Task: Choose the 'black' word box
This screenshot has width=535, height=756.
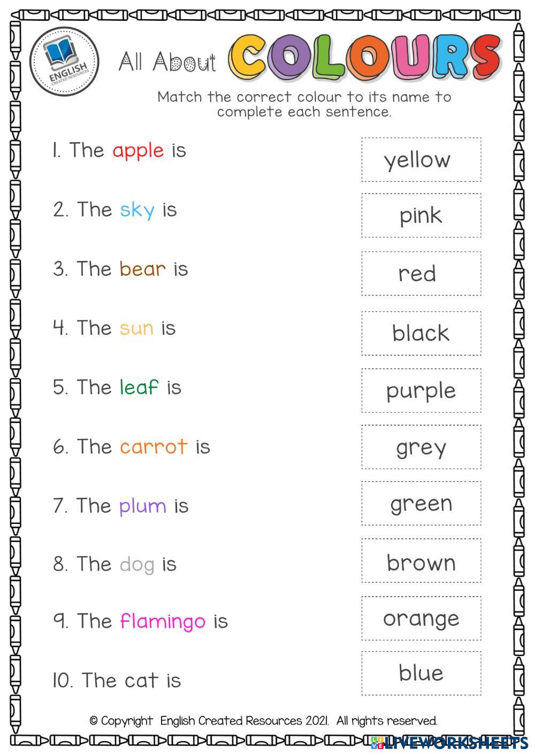Action: [421, 333]
